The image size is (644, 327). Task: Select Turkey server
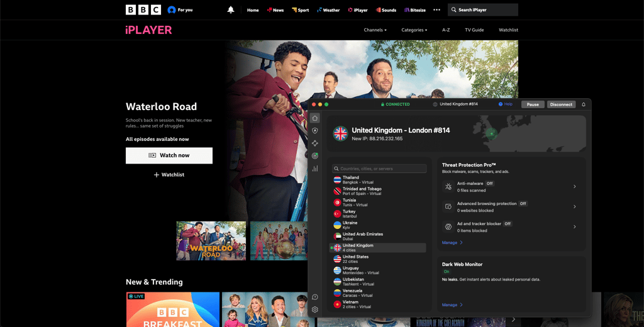pos(378,214)
